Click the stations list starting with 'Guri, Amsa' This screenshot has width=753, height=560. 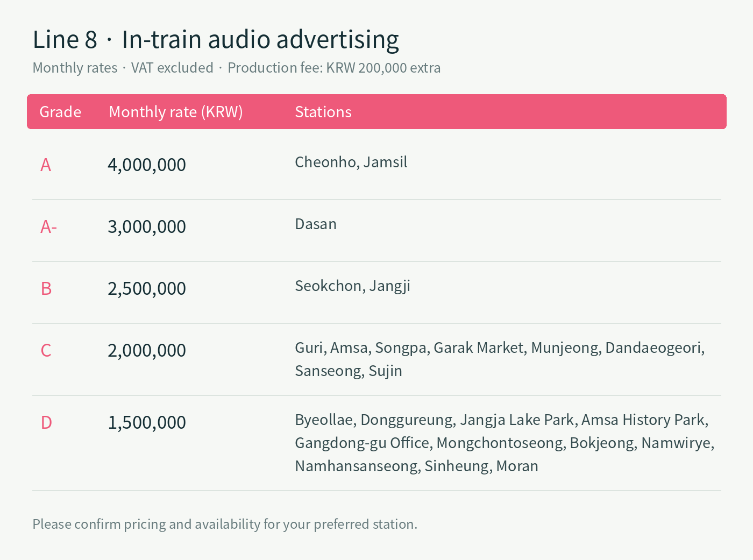[x=500, y=359]
